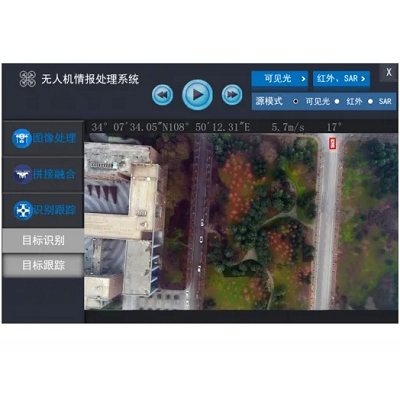Image resolution: width=400 pixels, height=400 pixels.
Task: Click the drone logo beside the system title
Action: (28, 79)
